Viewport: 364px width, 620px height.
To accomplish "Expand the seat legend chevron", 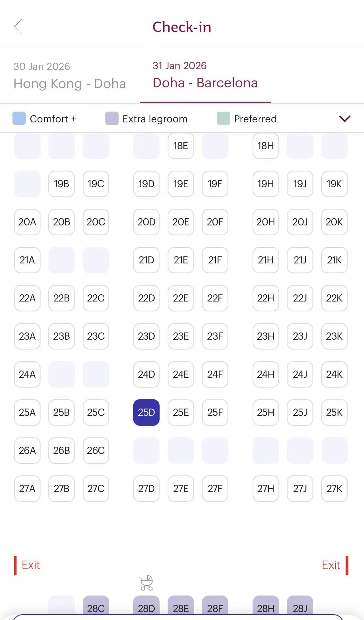I will (x=345, y=118).
